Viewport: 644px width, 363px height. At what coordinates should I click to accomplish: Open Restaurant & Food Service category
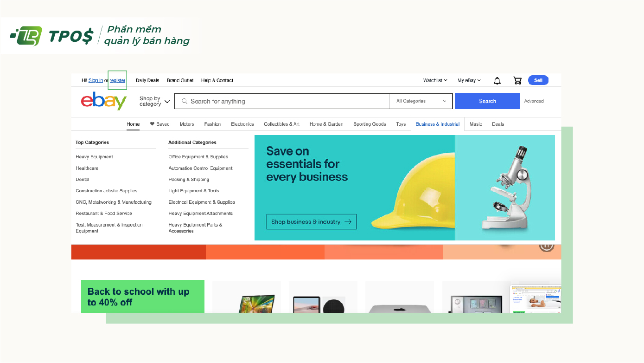coord(104,214)
